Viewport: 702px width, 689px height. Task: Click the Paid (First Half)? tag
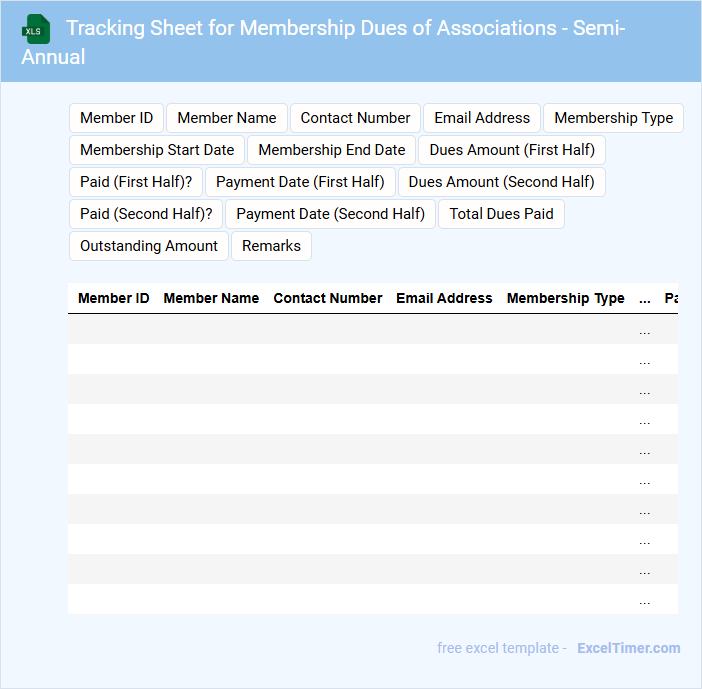click(136, 182)
